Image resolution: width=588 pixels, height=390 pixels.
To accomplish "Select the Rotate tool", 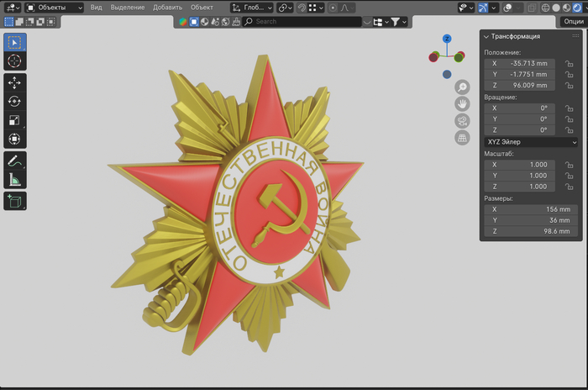I will pos(15,102).
